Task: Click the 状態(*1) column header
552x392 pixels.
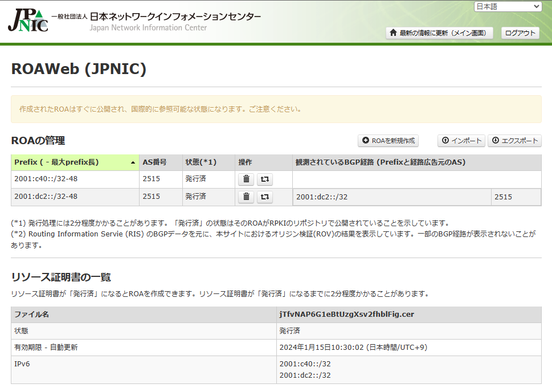Action: click(x=208, y=162)
